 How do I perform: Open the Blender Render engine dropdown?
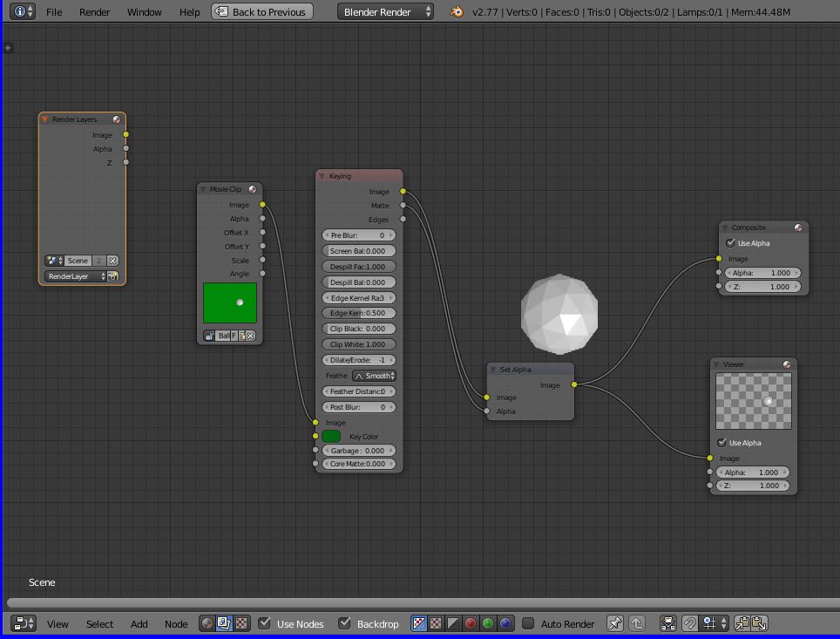(x=383, y=11)
